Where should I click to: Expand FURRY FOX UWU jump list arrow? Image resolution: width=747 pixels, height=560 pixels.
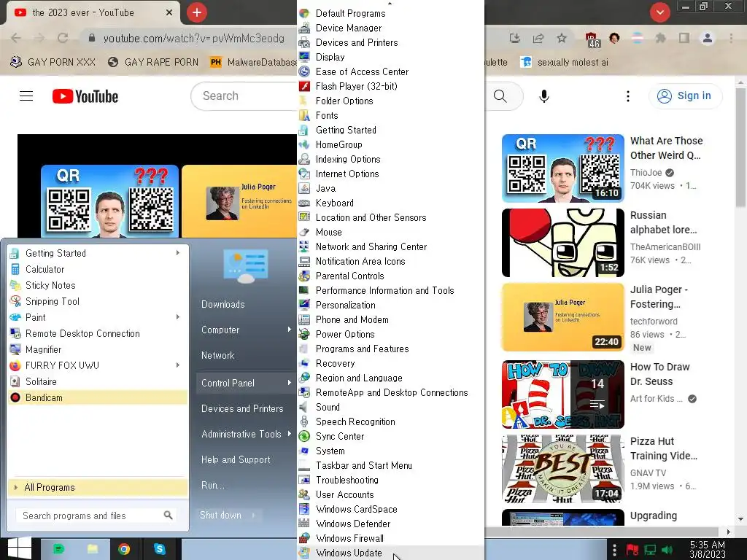(178, 365)
